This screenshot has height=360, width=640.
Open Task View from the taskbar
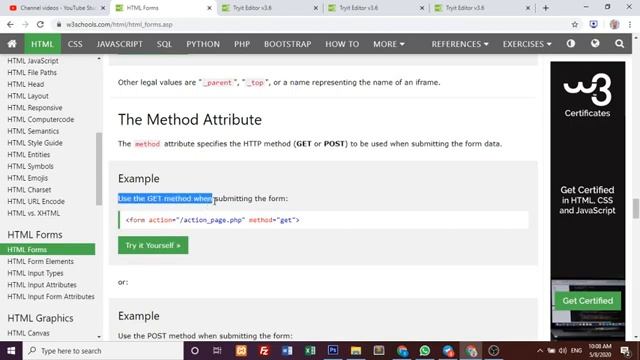[217, 351]
